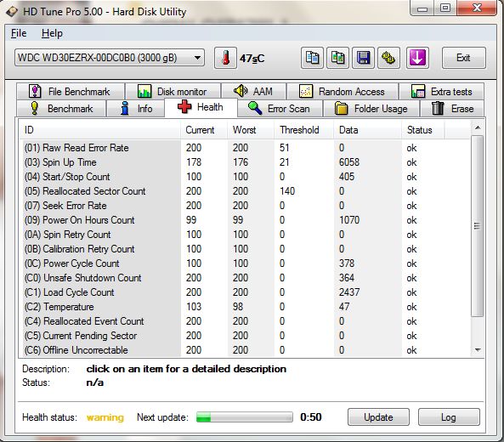The height and width of the screenshot is (442, 504).
Task: Open the Erase tab
Action: click(452, 109)
